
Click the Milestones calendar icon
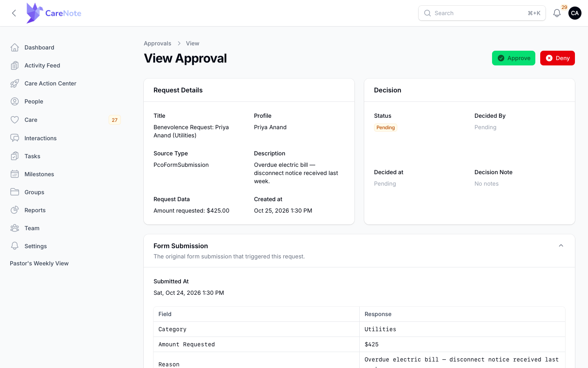(x=15, y=174)
